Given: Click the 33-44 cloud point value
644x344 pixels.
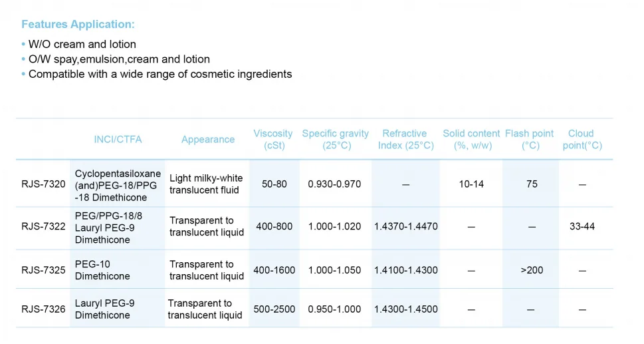Looking at the screenshot, I should tap(582, 226).
